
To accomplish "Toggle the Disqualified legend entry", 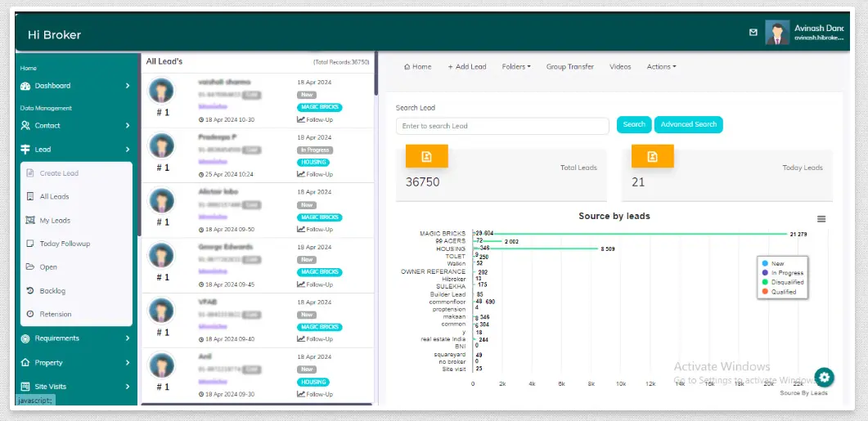I will point(787,282).
